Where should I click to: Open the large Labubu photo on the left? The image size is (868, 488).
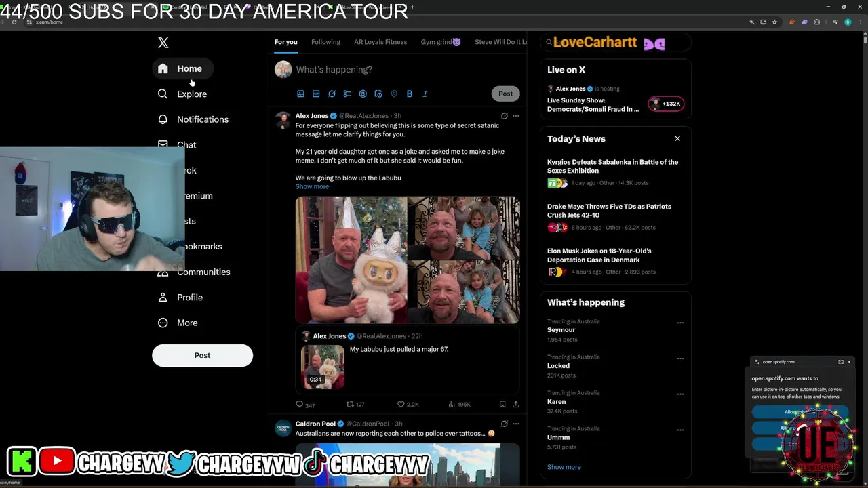point(351,260)
